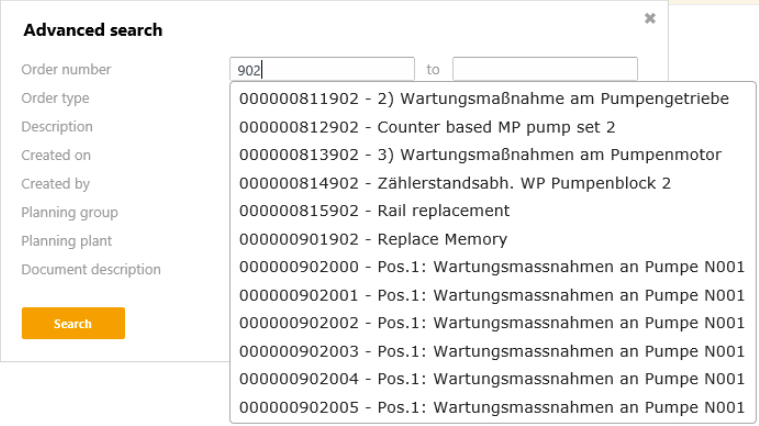This screenshot has width=759, height=426.
Task: Click the Created on label
Action: point(56,155)
